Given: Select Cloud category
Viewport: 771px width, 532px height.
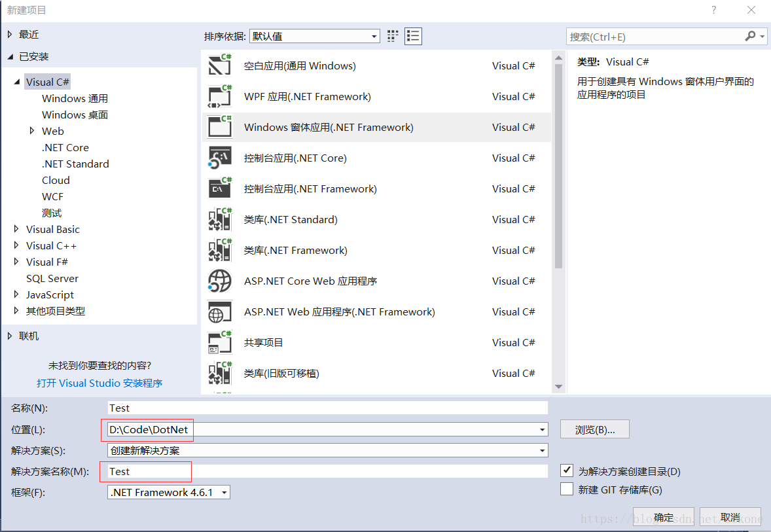Looking at the screenshot, I should (56, 180).
